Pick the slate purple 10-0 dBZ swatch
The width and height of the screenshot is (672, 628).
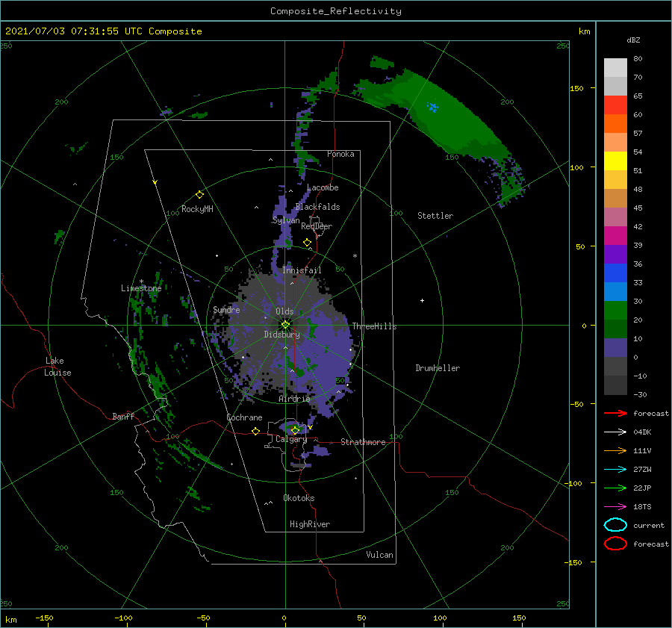pyautogui.click(x=615, y=348)
